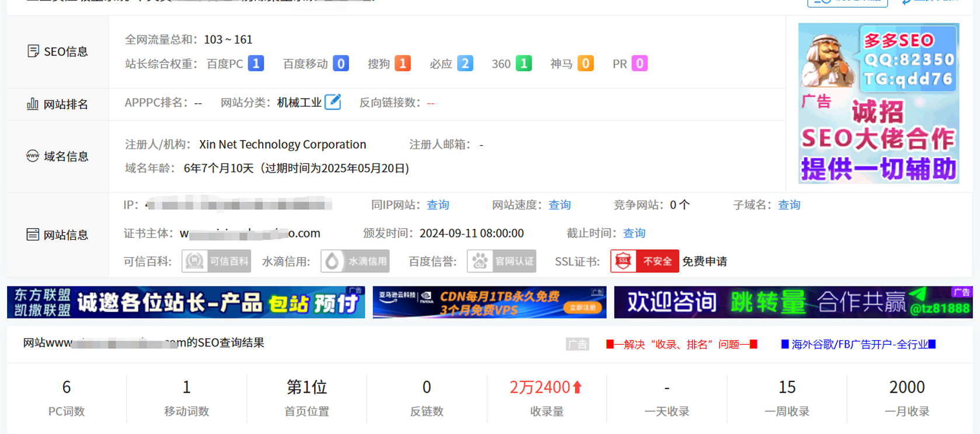This screenshot has height=434, width=980.
Task: Open the 东方联盟 凯撒联盟 banner ad
Action: (x=186, y=302)
